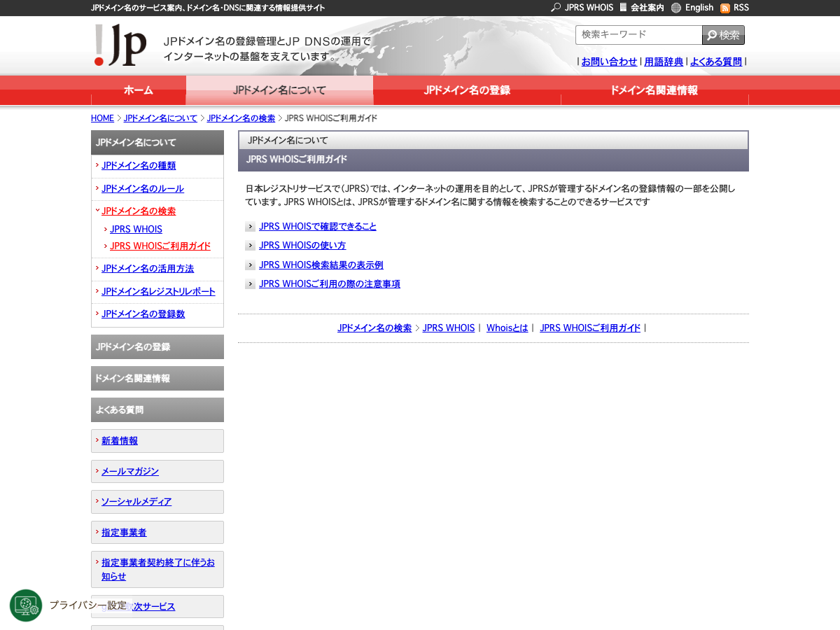
Task: Click the JPRS WHOIS text link in top bar
Action: pos(589,8)
